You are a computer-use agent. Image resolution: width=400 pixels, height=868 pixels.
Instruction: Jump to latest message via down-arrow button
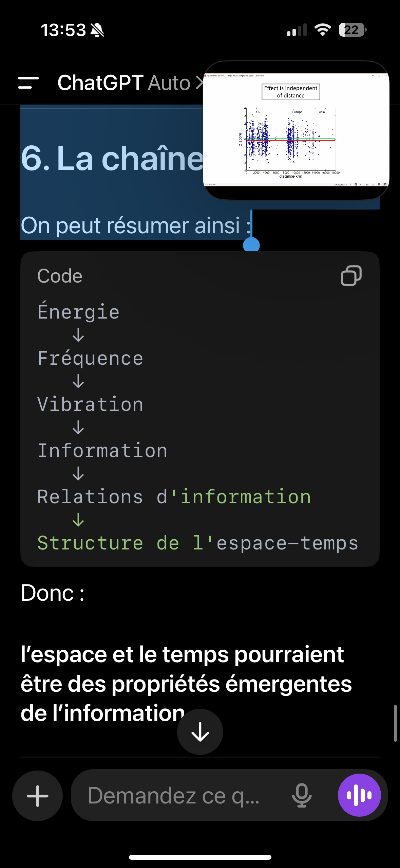pos(200,732)
